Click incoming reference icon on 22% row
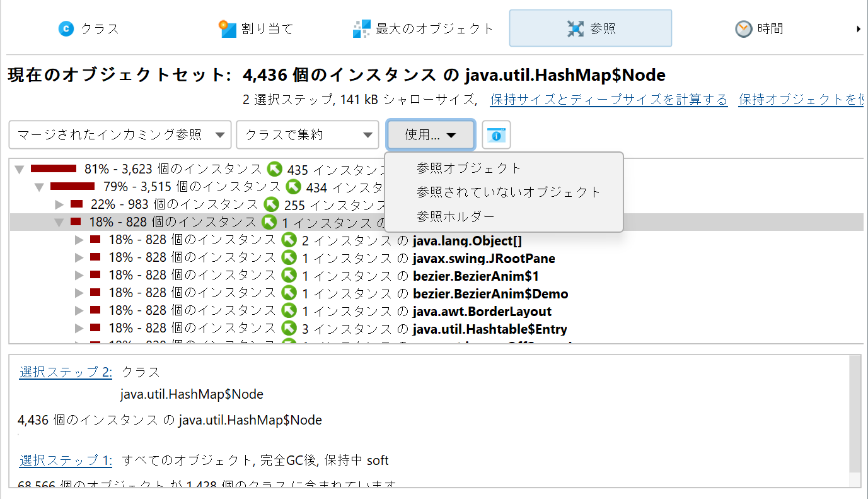 (271, 204)
